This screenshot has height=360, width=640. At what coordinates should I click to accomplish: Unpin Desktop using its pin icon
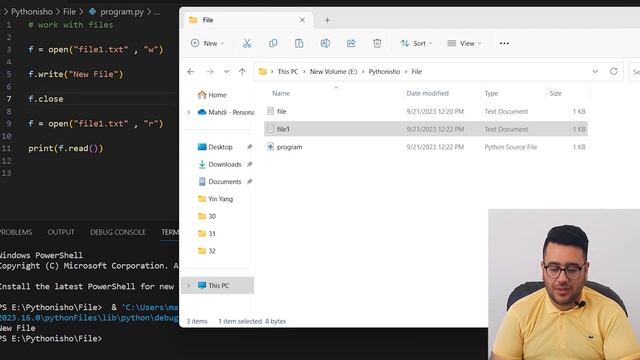[x=249, y=147]
